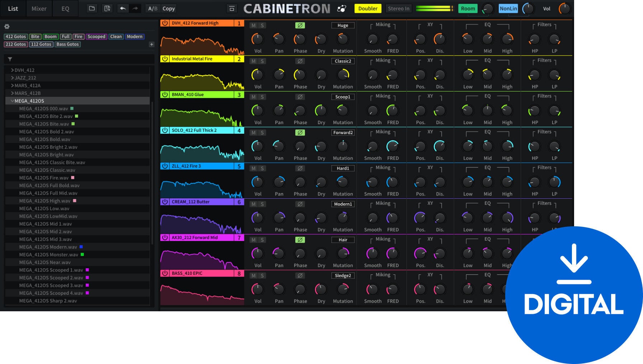Screen dimensions: 643x364
Task: Turn the master Vol knob
Action: click(564, 8)
